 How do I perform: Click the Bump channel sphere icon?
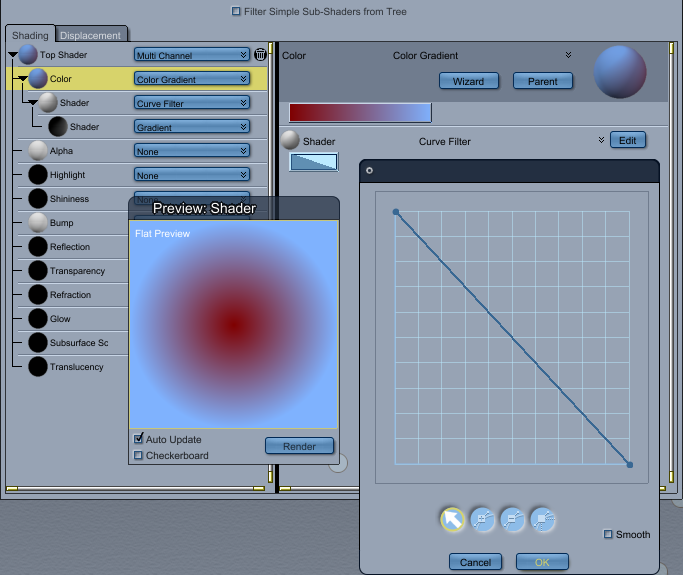coord(38,222)
